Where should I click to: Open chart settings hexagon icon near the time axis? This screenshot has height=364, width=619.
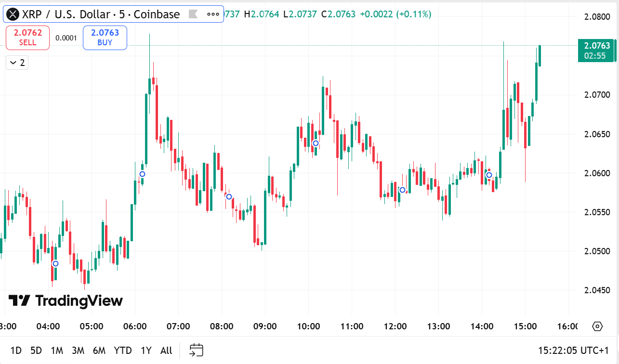(x=597, y=326)
